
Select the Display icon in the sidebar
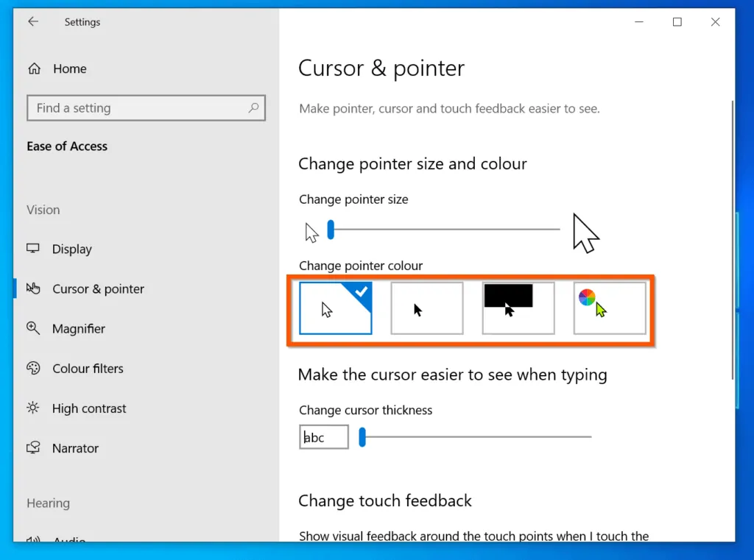pyautogui.click(x=34, y=249)
